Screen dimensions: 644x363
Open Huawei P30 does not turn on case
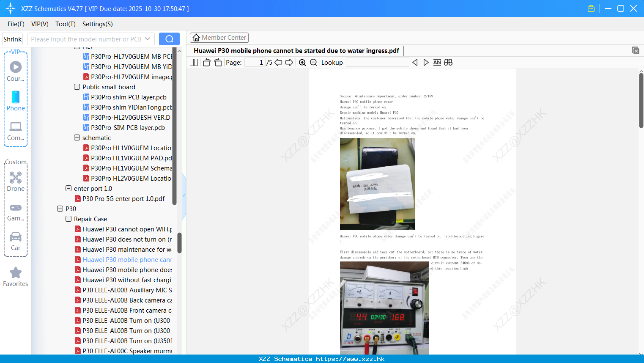(123, 239)
